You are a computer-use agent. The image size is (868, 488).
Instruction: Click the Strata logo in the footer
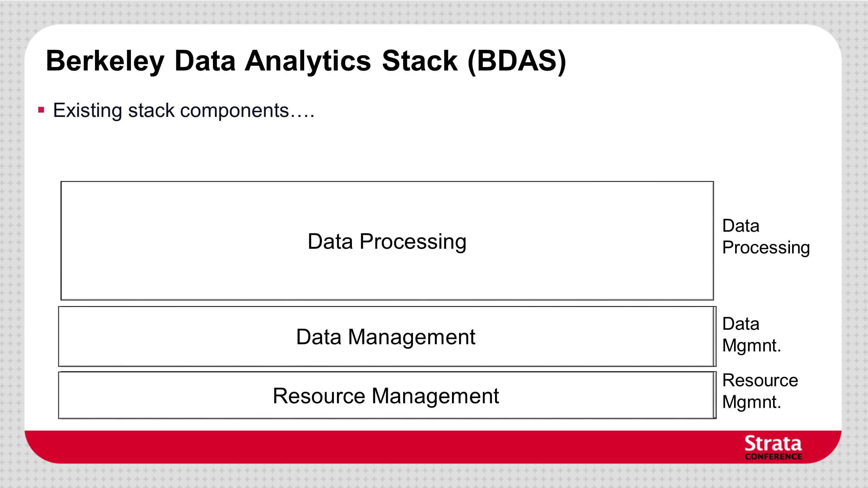click(x=773, y=448)
